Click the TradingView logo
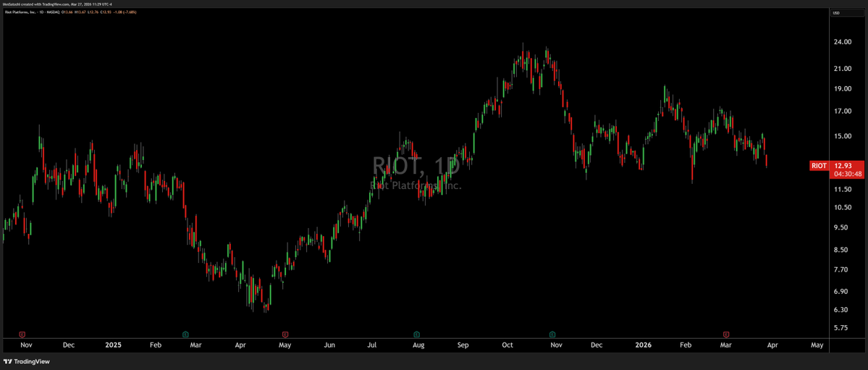Screen dimensions: 868x370 (27, 362)
